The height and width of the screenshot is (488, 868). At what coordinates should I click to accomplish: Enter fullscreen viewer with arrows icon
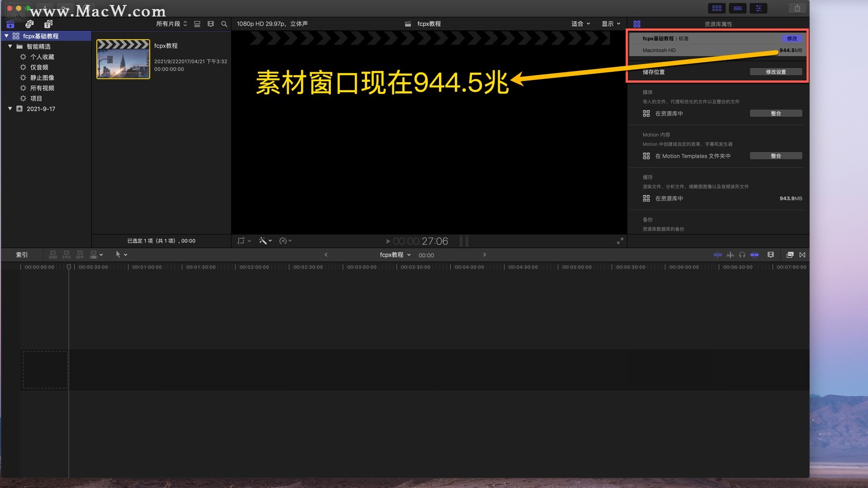(620, 241)
